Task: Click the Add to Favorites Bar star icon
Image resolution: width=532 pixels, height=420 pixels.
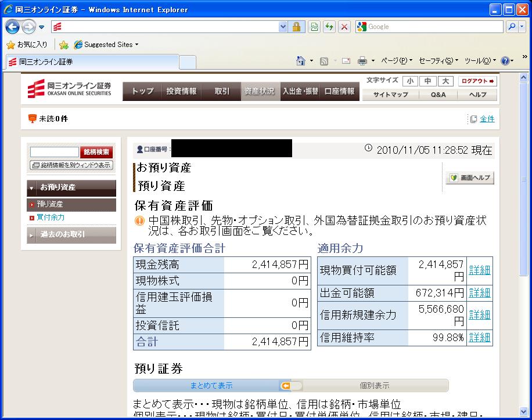Action: coord(64,45)
